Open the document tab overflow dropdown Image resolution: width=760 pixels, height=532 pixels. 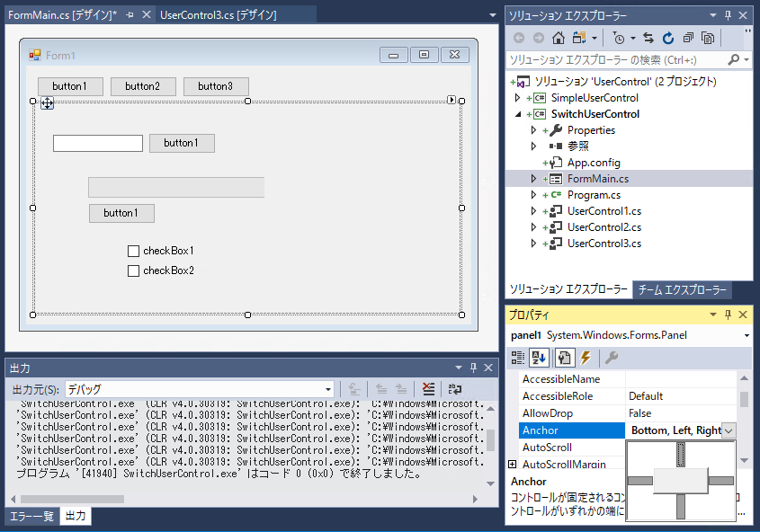[x=493, y=15]
